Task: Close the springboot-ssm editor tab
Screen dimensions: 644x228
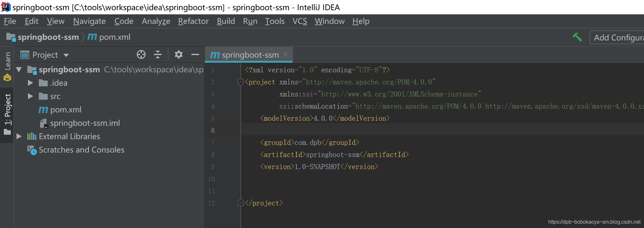Action: (x=286, y=54)
